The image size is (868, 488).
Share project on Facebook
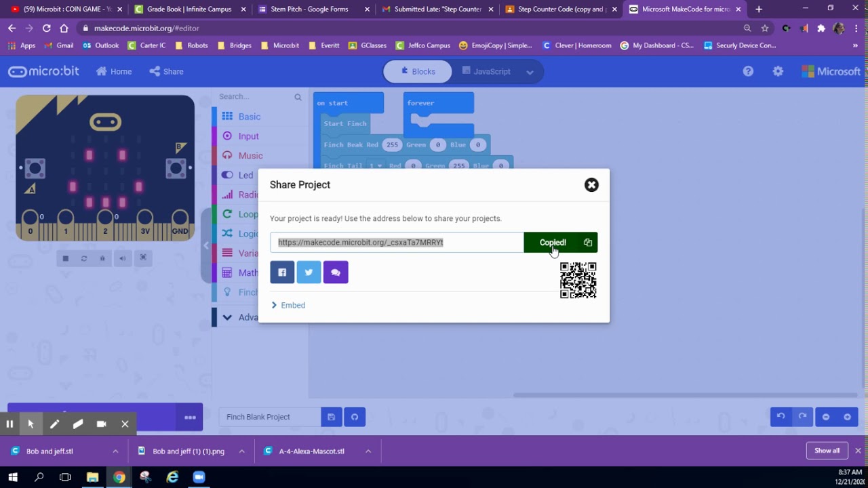282,272
